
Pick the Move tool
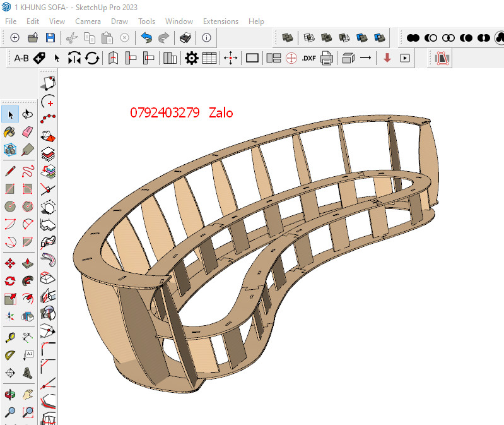[10, 263]
